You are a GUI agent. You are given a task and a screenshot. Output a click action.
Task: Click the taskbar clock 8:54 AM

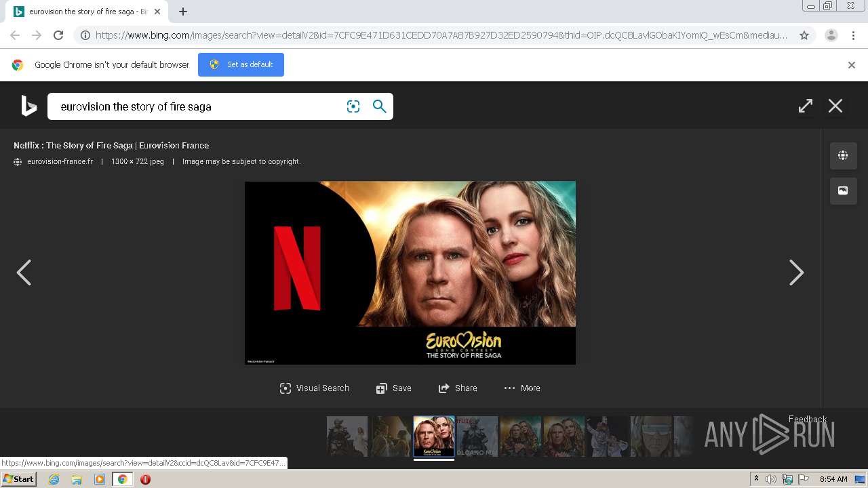(833, 479)
